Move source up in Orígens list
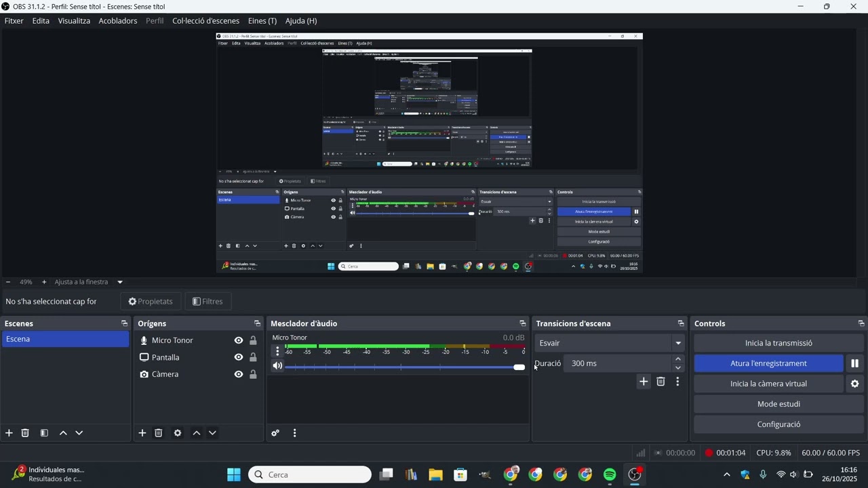Viewport: 868px width, 488px height. [197, 433]
